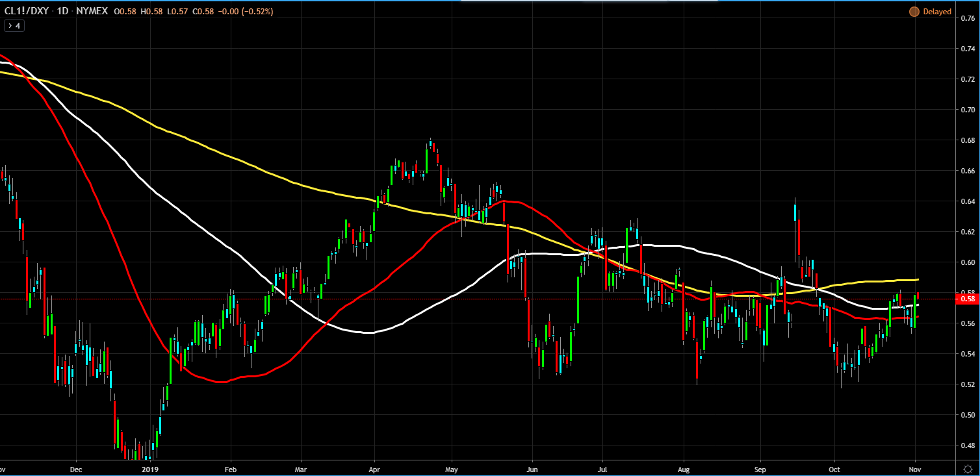Click the 0.48 price axis label
The height and width of the screenshot is (476, 980).
click(967, 445)
